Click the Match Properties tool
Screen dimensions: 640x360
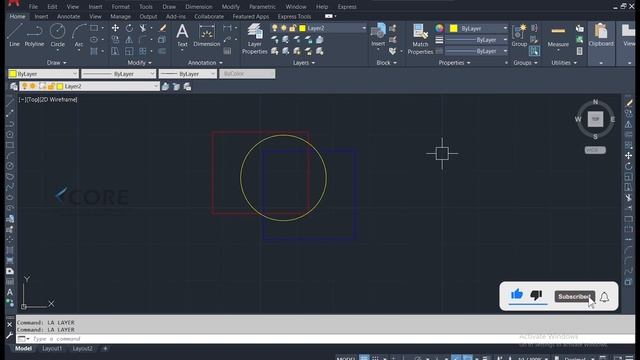(x=420, y=39)
